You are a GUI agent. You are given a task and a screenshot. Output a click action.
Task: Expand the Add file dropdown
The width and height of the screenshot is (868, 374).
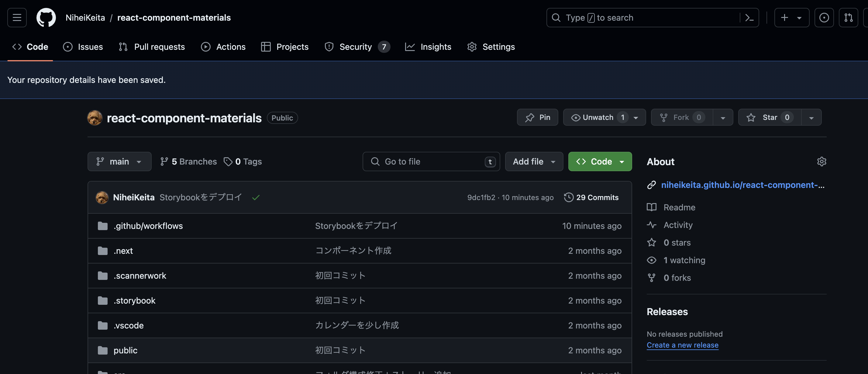coord(534,161)
